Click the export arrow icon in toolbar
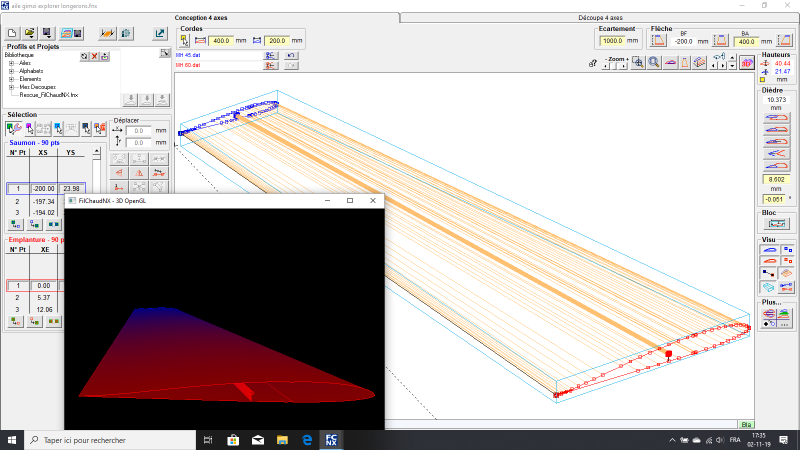This screenshot has width=800, height=450. point(160,33)
